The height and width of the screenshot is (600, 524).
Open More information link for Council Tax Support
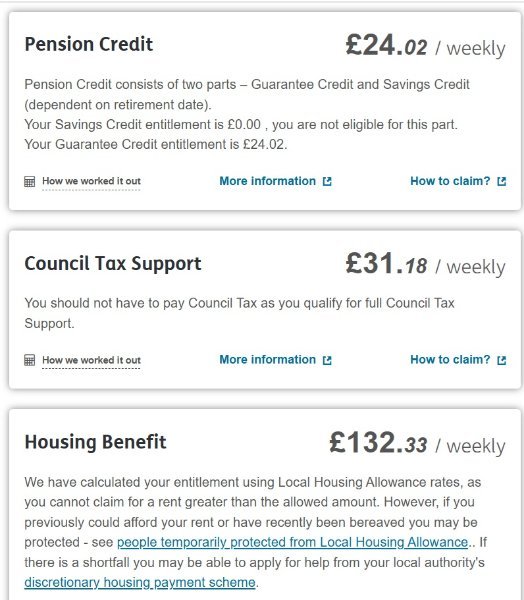tap(268, 360)
